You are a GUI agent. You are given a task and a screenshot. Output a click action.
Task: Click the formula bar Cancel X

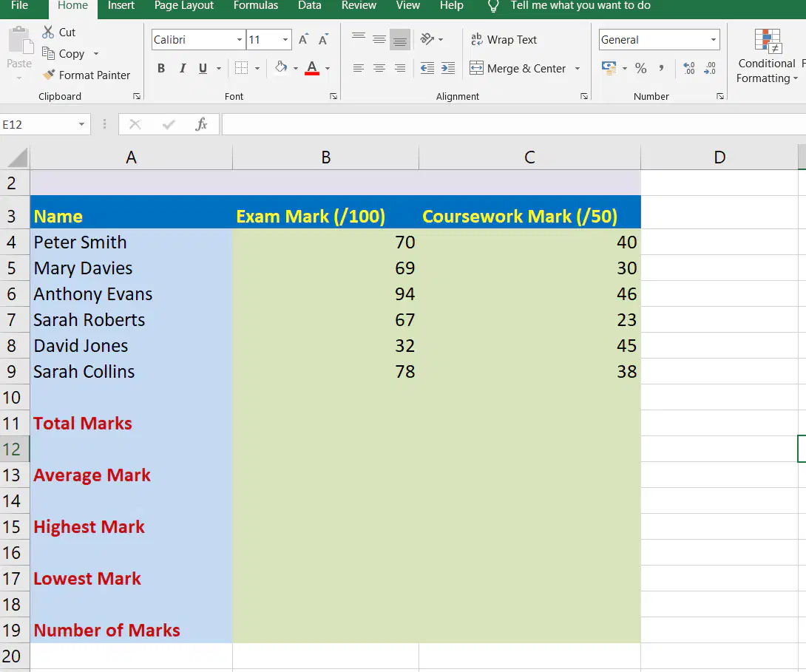point(135,123)
